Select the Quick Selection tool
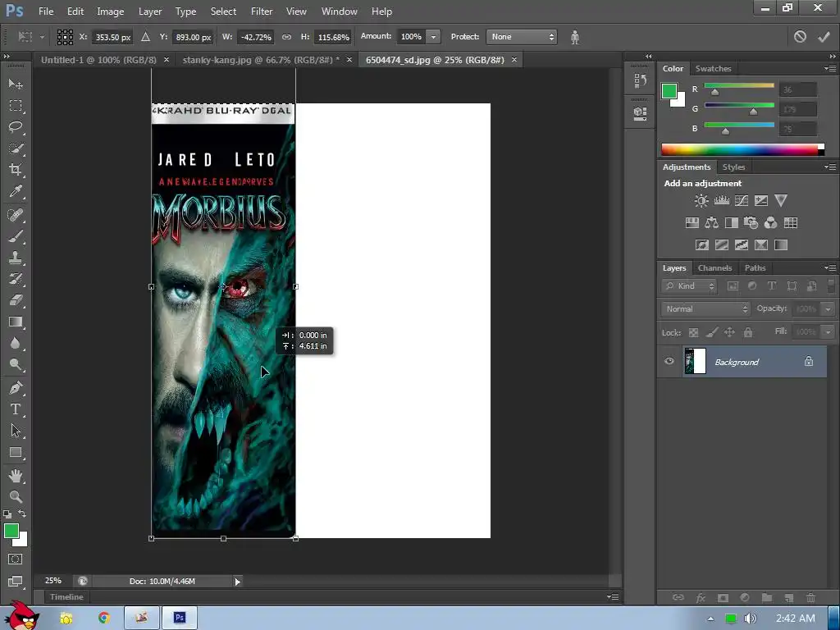 click(16, 148)
